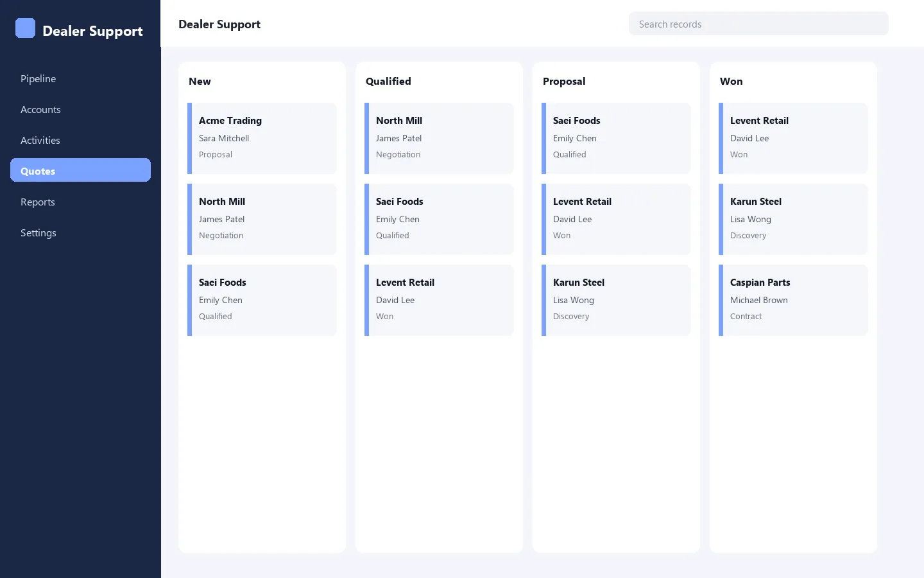Click the Dealer Support sidebar brand name
Screen dimensions: 924x578
pos(92,31)
